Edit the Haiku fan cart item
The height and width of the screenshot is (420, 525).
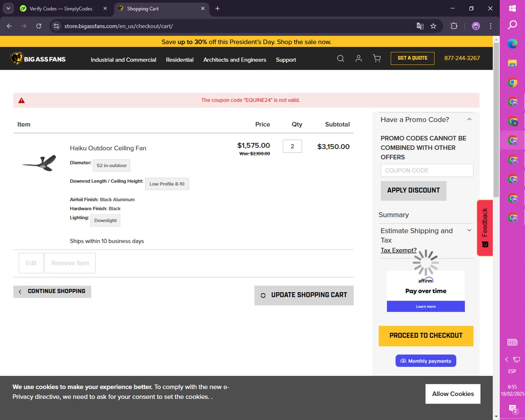click(x=31, y=263)
